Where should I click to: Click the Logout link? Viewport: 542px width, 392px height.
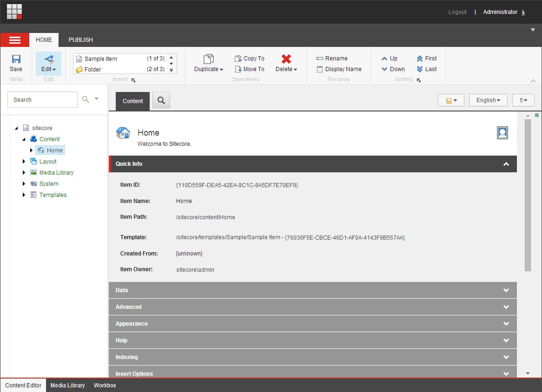457,12
